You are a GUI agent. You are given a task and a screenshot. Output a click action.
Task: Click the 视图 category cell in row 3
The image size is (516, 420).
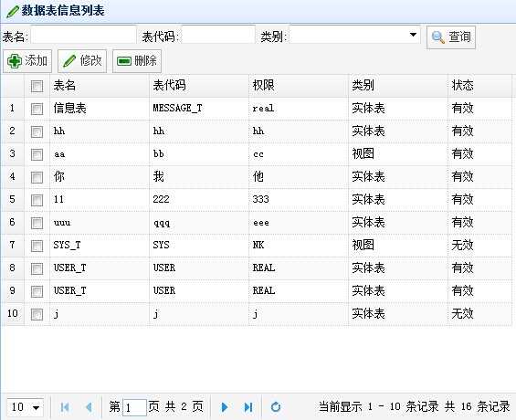coord(398,154)
